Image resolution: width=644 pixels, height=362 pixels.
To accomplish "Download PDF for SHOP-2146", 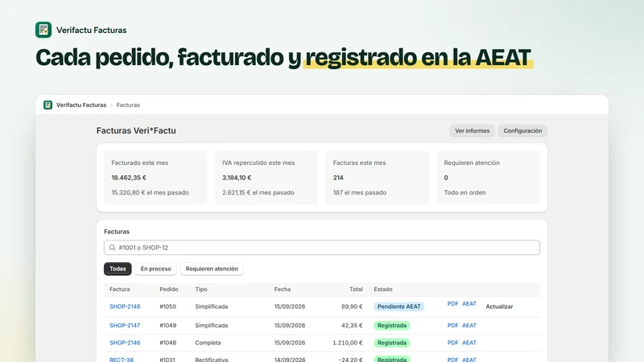I will coord(452,343).
